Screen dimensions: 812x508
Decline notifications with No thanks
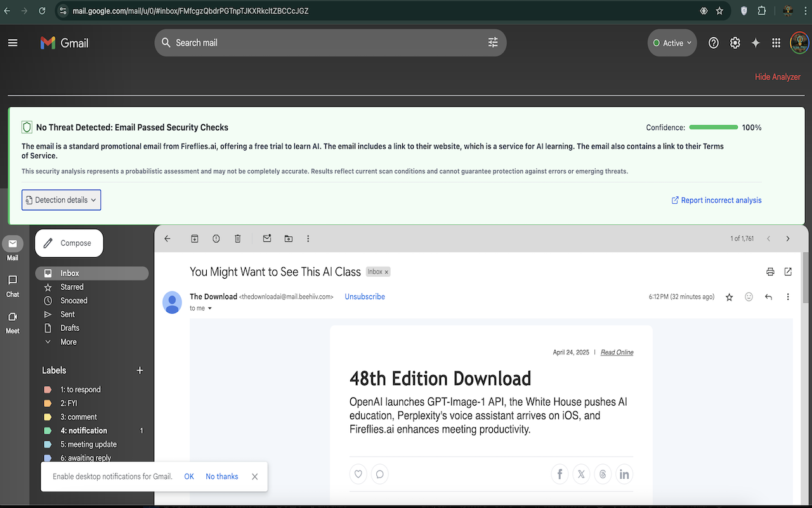(222, 476)
